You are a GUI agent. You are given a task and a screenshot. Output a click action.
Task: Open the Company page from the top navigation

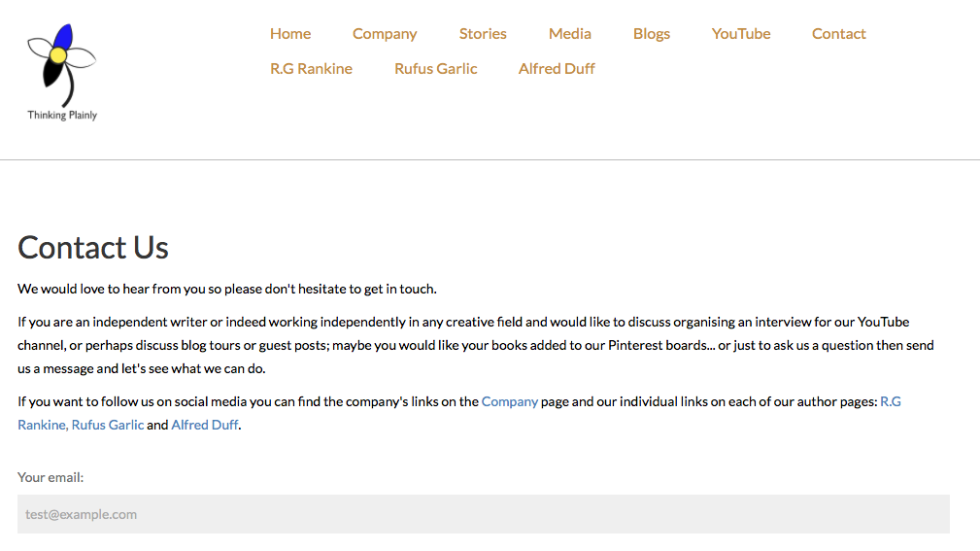385,33
